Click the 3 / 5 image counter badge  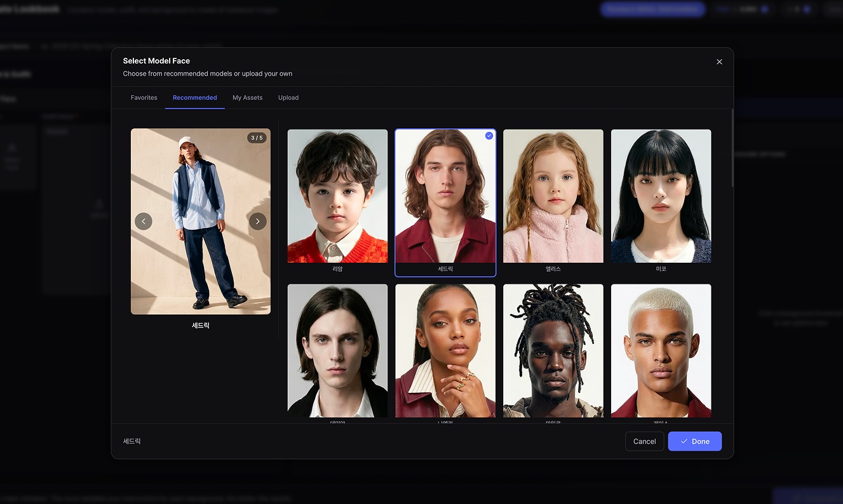(257, 138)
